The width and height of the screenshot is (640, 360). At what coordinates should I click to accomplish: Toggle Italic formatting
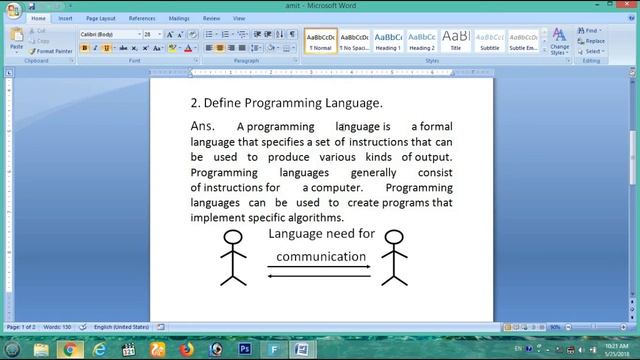(x=95, y=48)
